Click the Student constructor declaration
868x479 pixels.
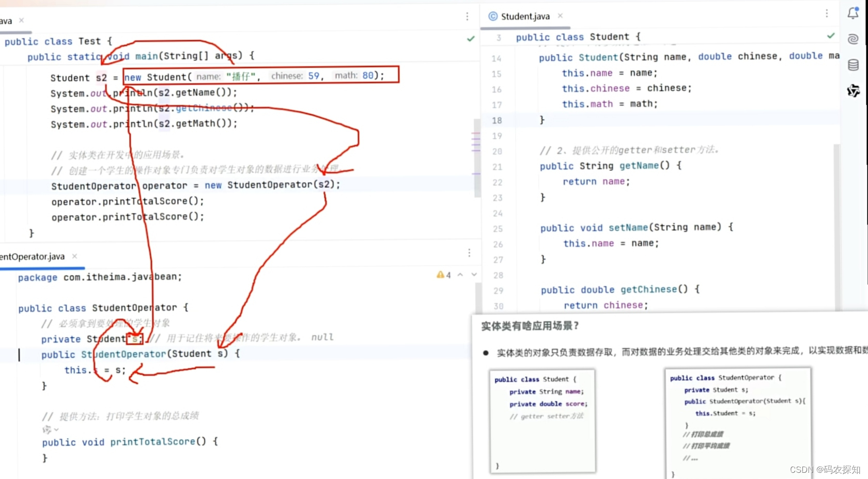(x=689, y=57)
